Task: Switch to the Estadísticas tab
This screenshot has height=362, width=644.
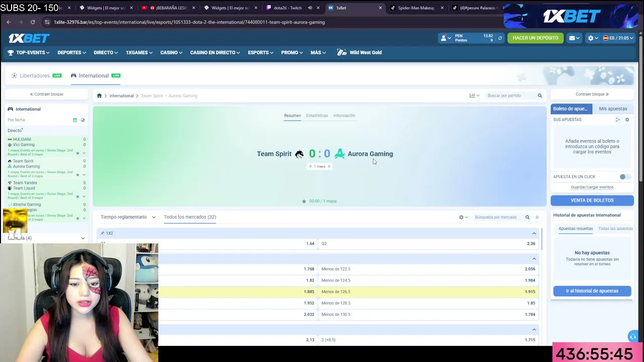Action: click(317, 116)
